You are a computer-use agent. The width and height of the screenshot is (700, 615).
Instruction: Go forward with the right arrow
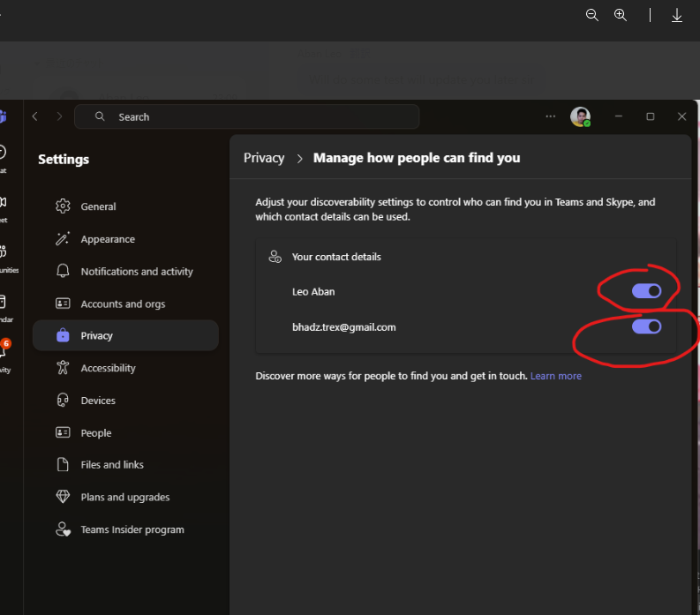[x=59, y=116]
